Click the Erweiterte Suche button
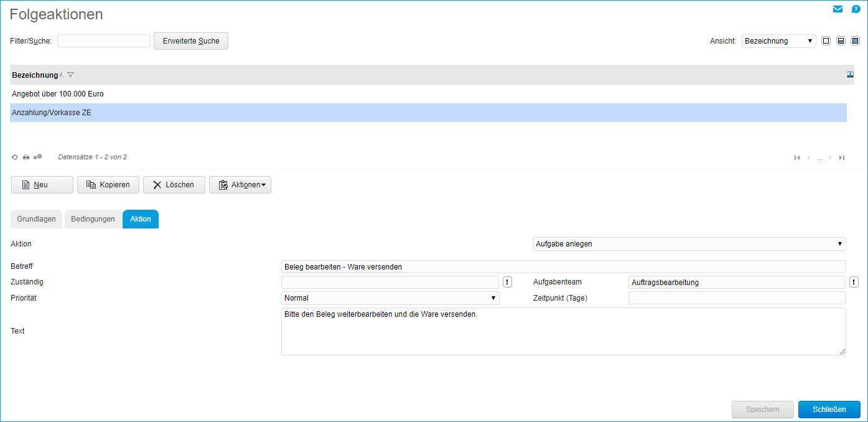This screenshot has height=422, width=868. (190, 41)
